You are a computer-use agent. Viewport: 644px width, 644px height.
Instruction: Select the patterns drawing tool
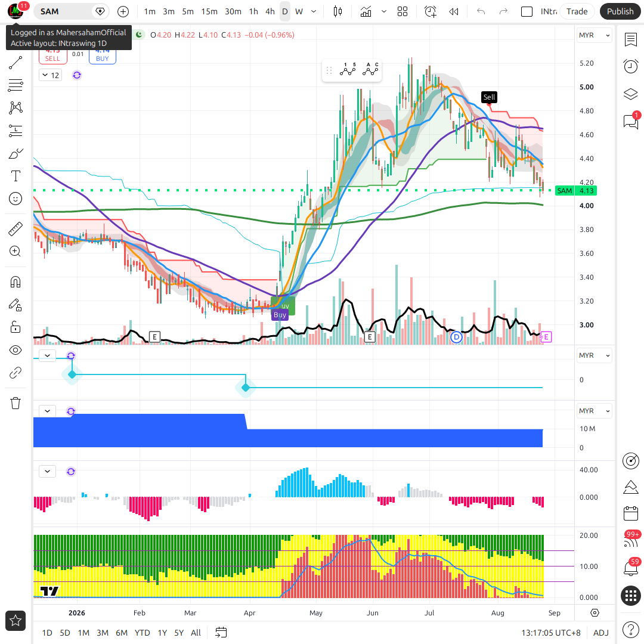click(16, 108)
